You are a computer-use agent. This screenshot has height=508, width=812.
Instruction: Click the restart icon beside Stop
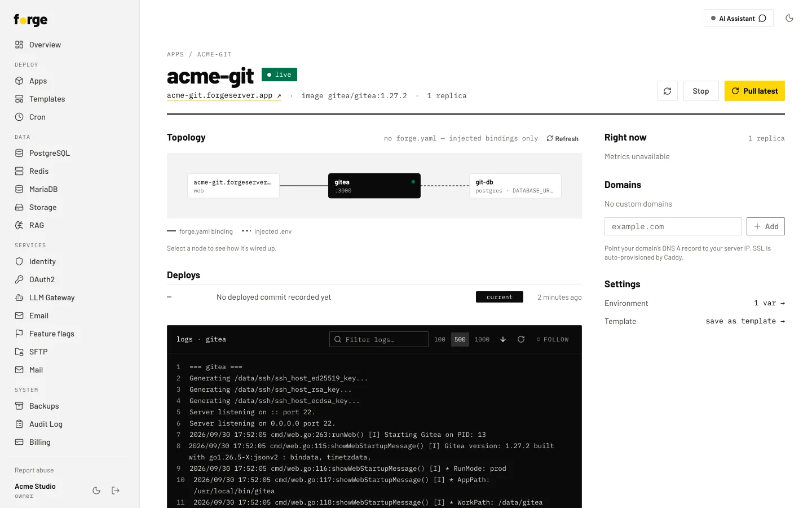[668, 91]
